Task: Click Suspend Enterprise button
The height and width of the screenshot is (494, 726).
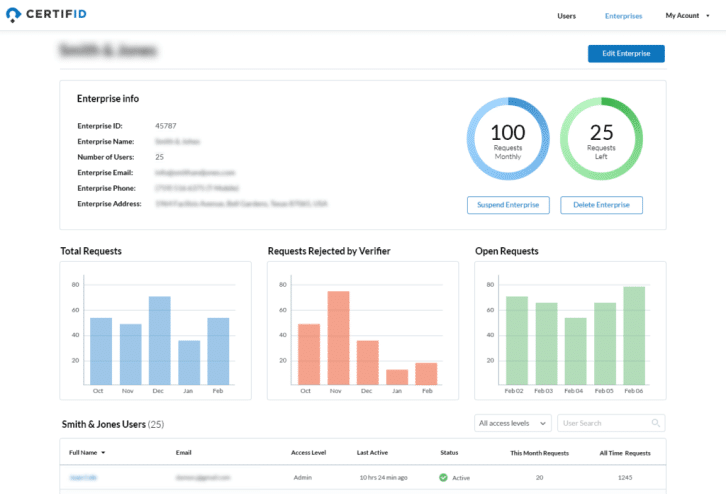Action: [x=508, y=205]
